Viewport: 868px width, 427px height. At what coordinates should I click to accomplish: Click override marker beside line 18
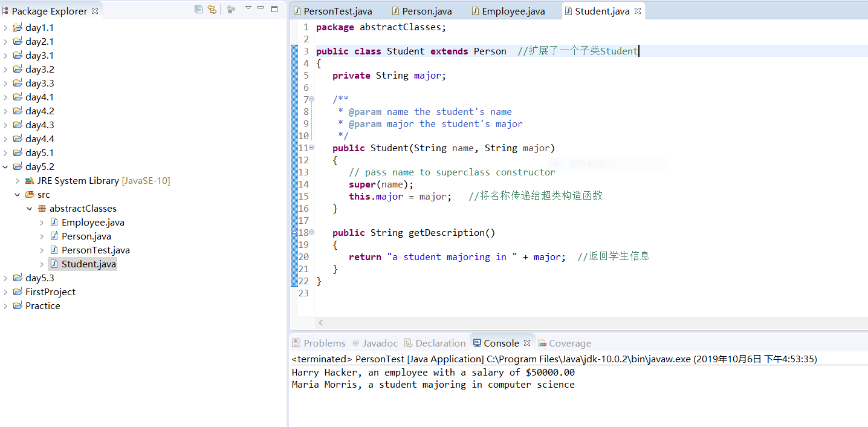[294, 232]
